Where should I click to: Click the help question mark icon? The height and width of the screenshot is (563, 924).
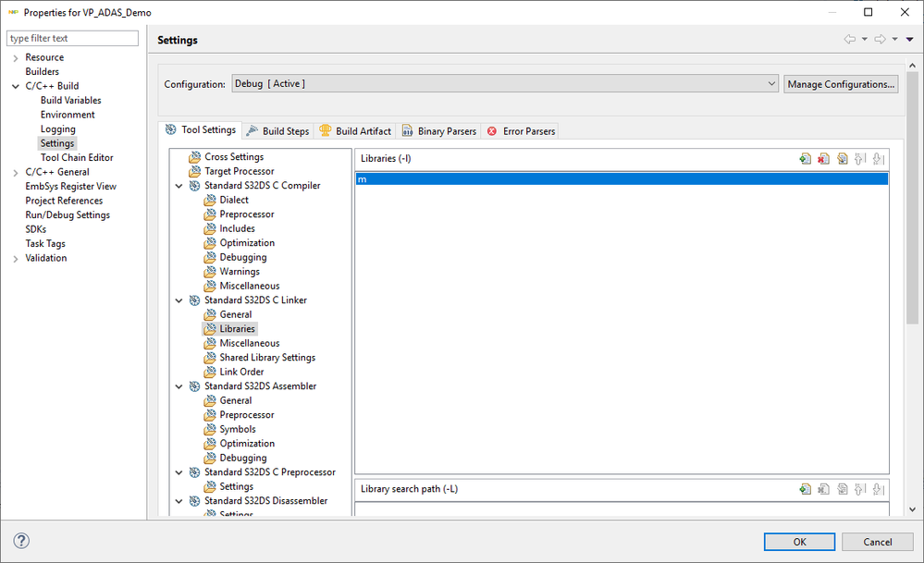(x=21, y=541)
